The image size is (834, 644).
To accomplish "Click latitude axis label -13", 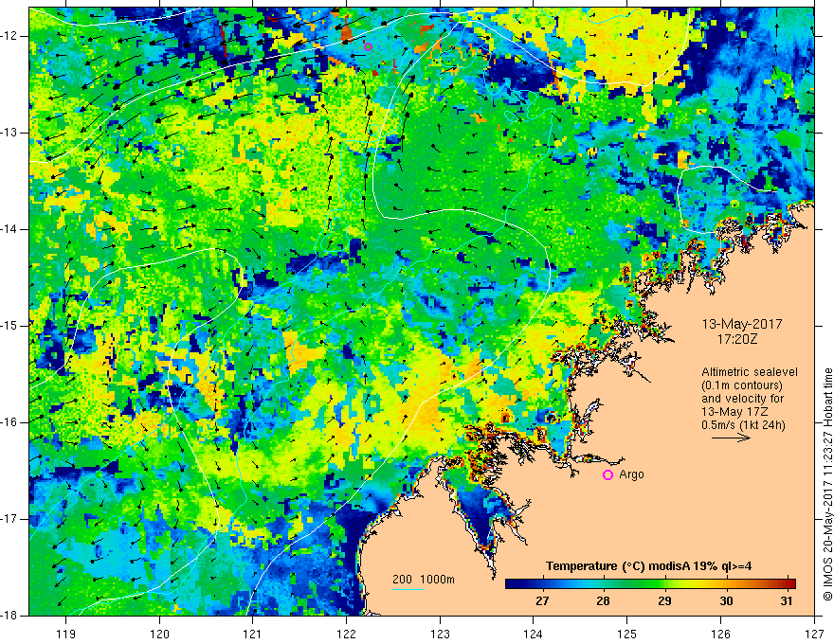I will point(9,133).
